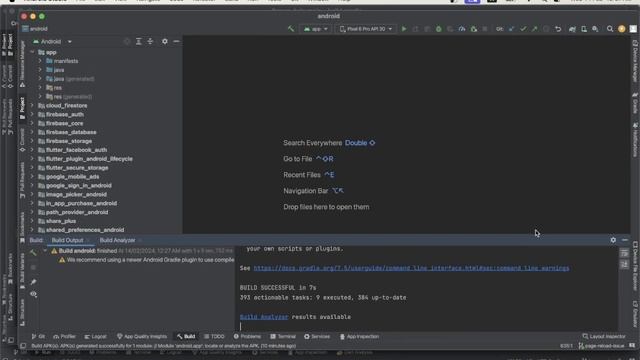The width and height of the screenshot is (640, 360).
Task: Open the Terminal tool window
Action: coord(283,337)
